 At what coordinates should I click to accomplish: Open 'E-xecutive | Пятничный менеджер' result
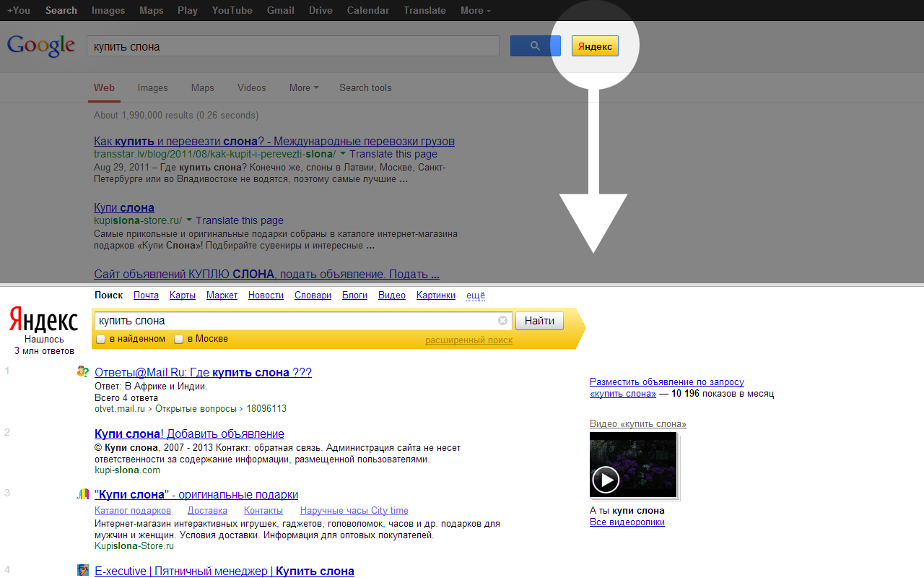pos(225,571)
